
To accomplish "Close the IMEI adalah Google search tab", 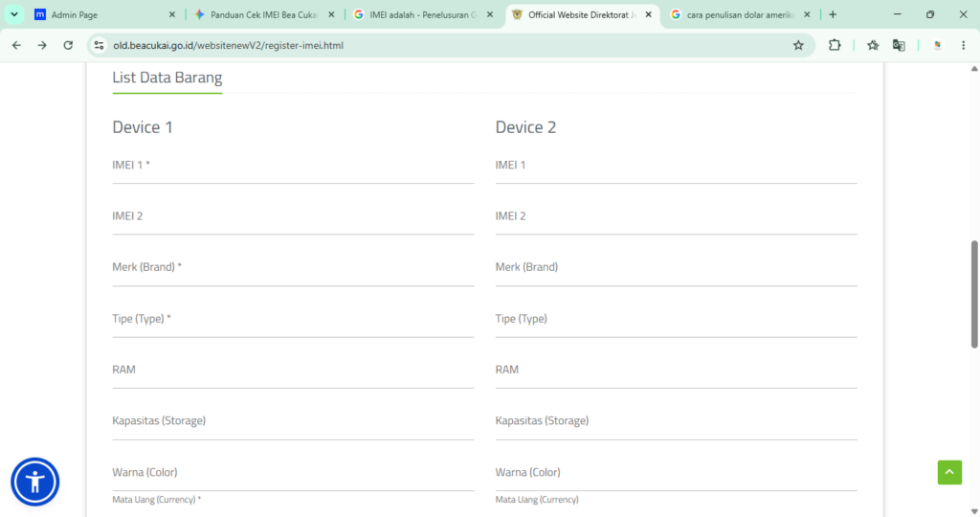I will coord(490,14).
